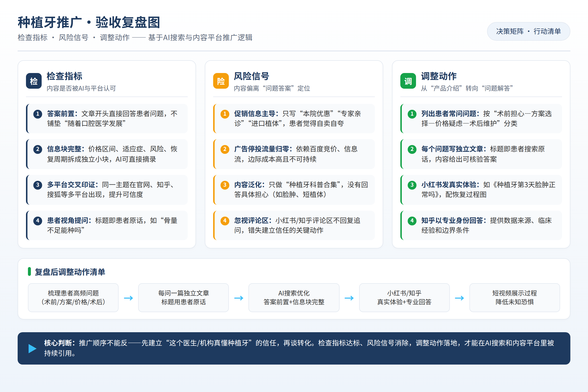Open the 内容泛化 risk card

coord(294,190)
